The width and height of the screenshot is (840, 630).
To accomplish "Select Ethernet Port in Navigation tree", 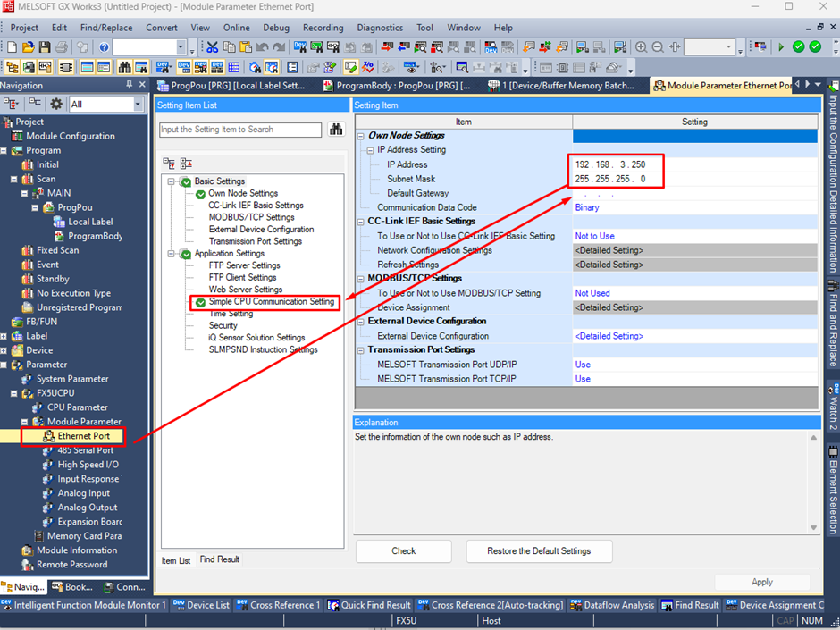I will pos(84,436).
